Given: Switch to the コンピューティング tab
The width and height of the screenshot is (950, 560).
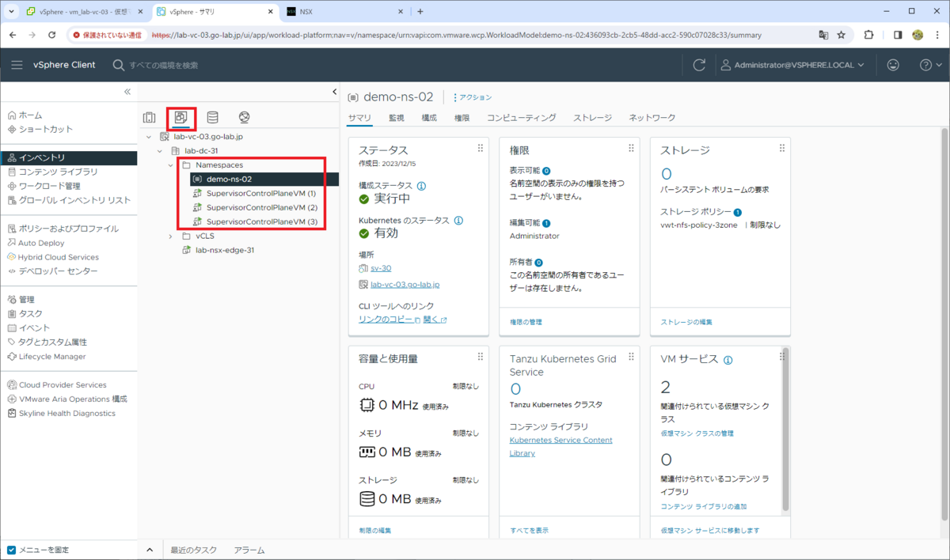Looking at the screenshot, I should [521, 118].
